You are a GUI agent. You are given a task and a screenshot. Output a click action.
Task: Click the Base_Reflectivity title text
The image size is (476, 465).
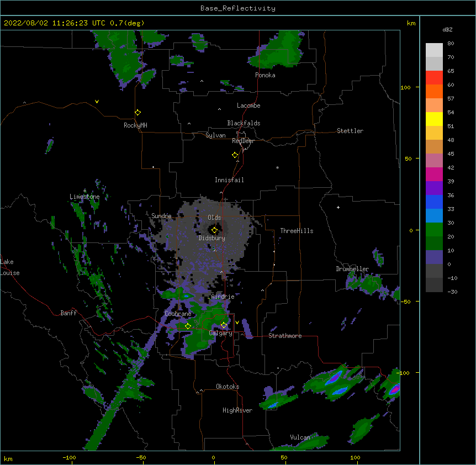pos(238,8)
